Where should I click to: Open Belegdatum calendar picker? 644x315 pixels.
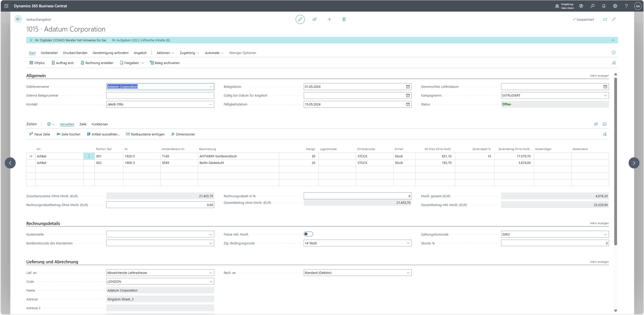[408, 87]
